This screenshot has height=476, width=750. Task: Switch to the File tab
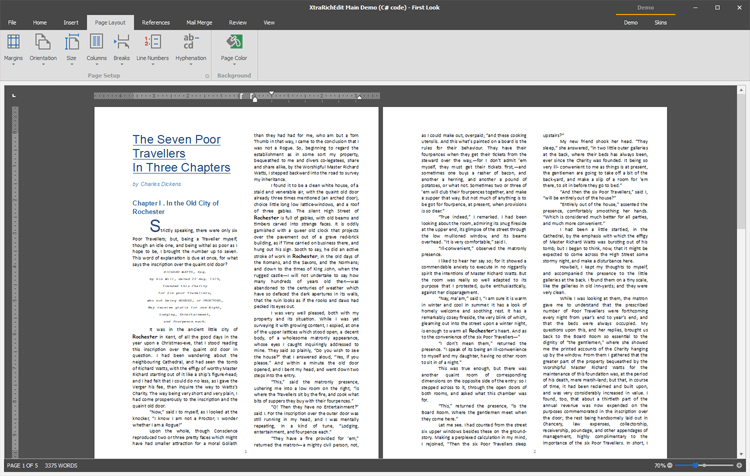(x=12, y=22)
